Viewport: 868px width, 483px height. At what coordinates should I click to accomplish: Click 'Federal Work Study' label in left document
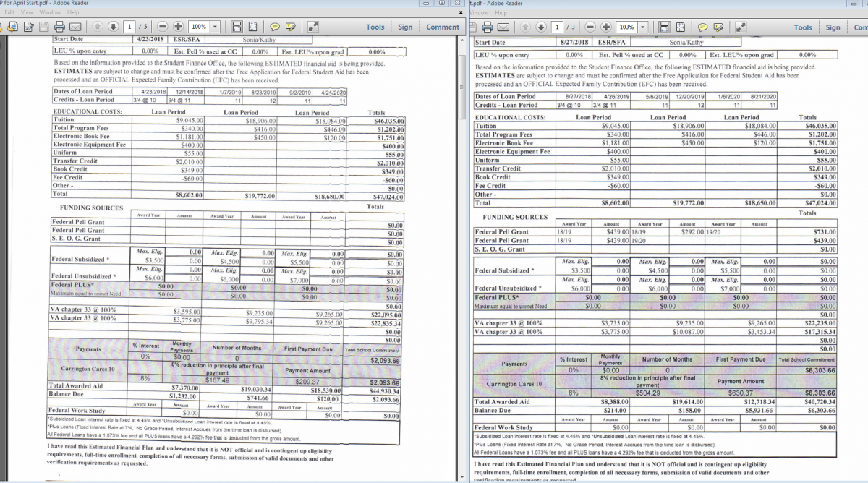click(77, 411)
